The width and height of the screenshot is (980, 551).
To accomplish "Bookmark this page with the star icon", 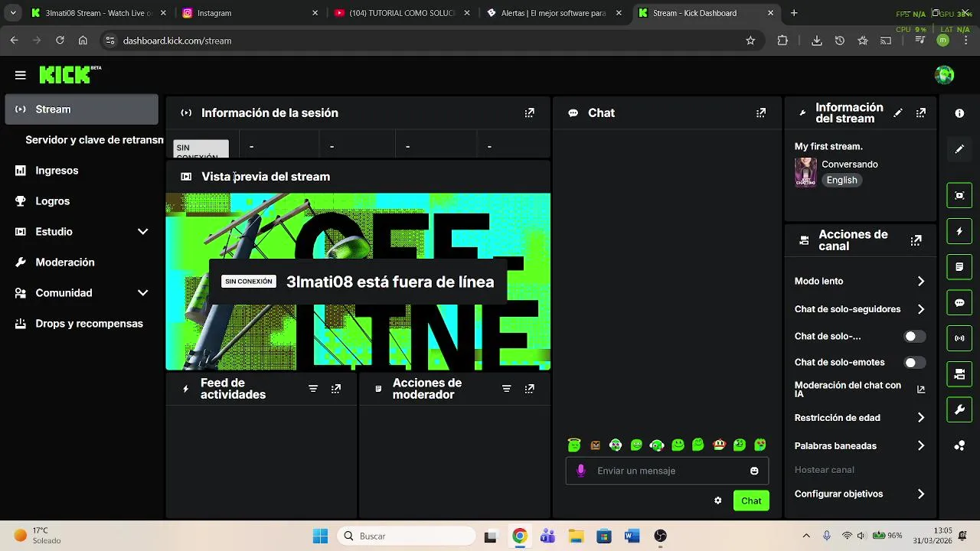I will 750,41.
